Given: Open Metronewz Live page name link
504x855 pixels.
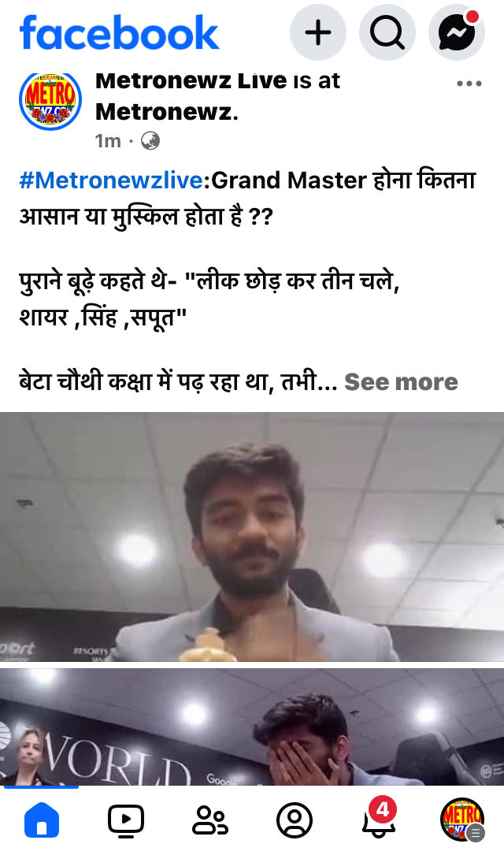Looking at the screenshot, I should point(191,80).
